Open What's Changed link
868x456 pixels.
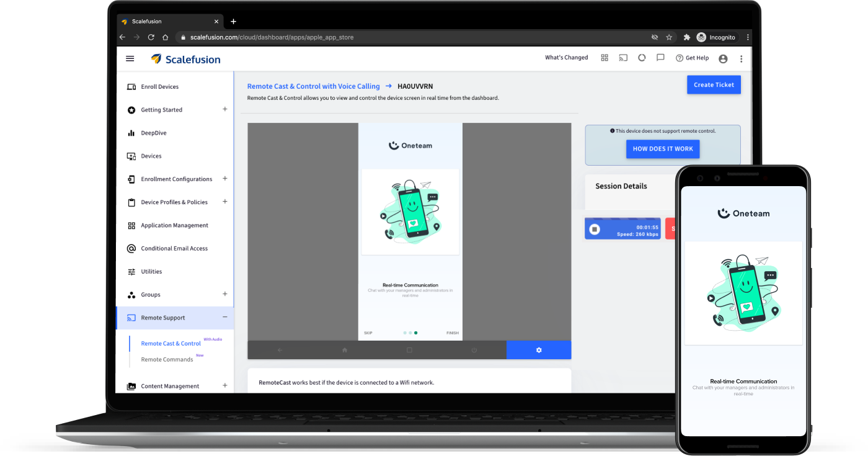[567, 58]
